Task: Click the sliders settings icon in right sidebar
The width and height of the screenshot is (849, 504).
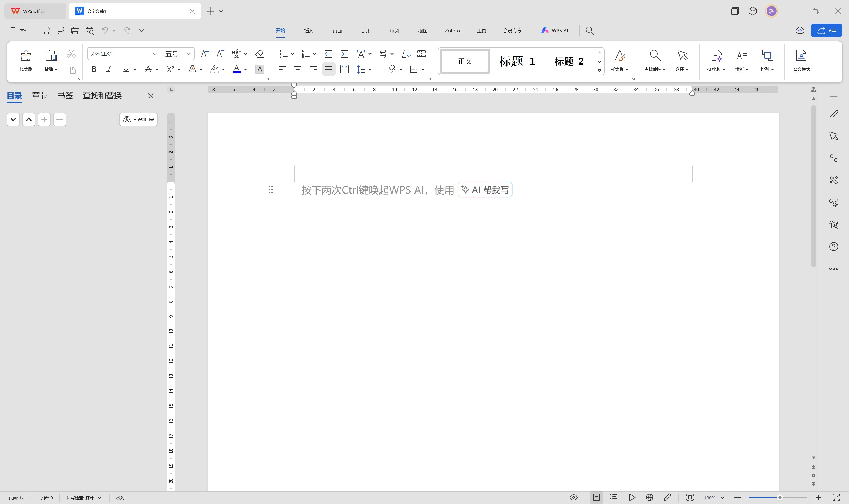Action: 834,158
